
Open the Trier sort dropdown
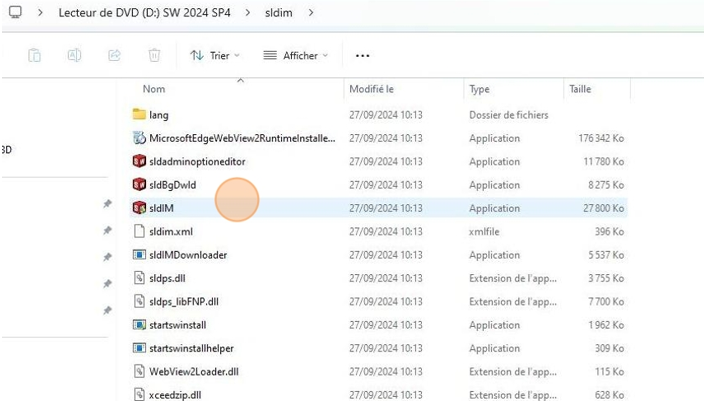click(x=215, y=56)
